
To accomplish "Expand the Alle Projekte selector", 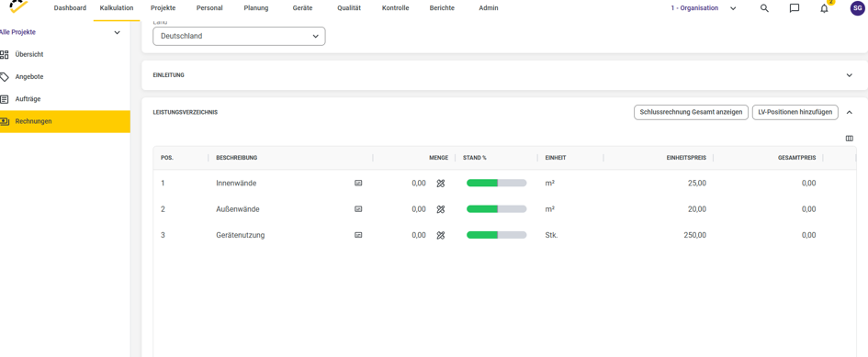I will coord(117,33).
